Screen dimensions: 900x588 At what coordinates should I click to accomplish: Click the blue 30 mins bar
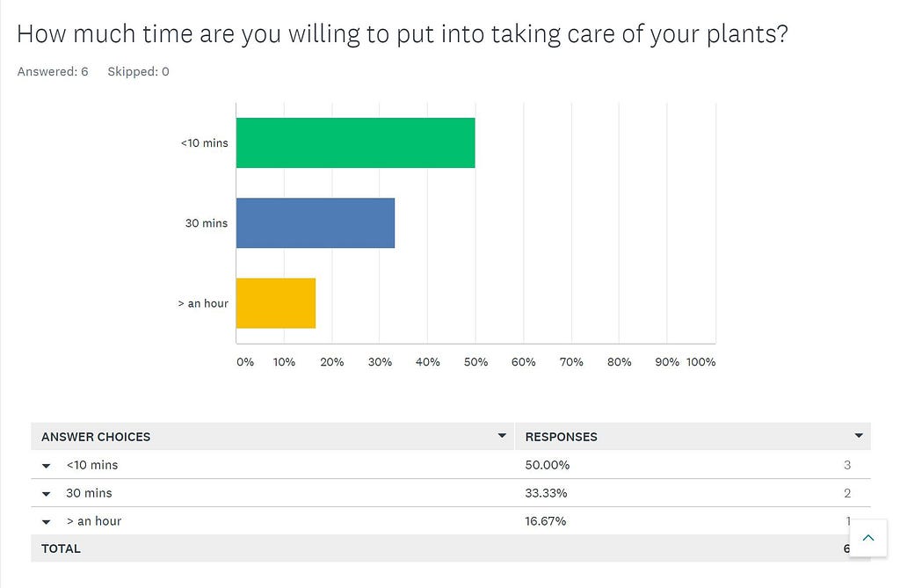316,222
